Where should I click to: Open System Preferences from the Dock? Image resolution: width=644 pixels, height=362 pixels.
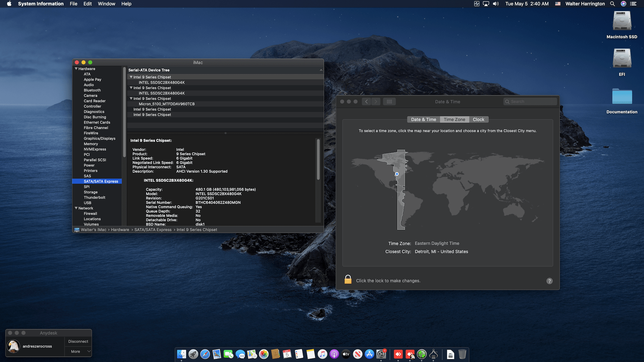tap(381, 354)
